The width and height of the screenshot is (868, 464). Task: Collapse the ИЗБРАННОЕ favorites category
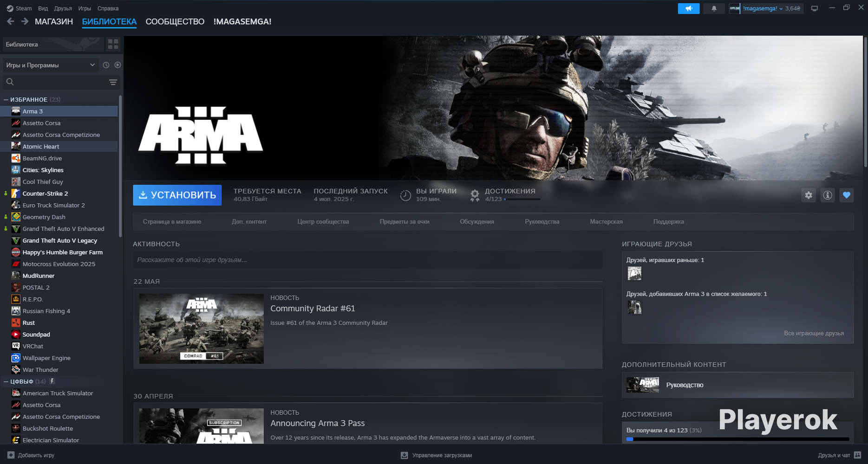tap(6, 99)
